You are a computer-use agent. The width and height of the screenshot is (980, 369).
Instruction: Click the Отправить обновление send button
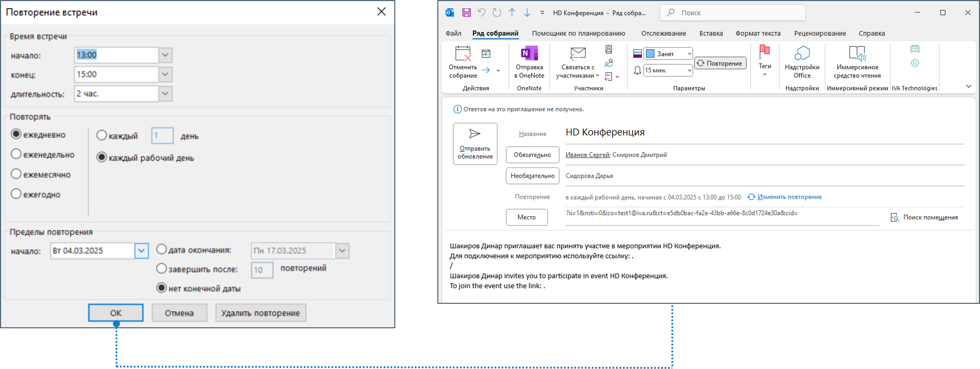pos(475,144)
